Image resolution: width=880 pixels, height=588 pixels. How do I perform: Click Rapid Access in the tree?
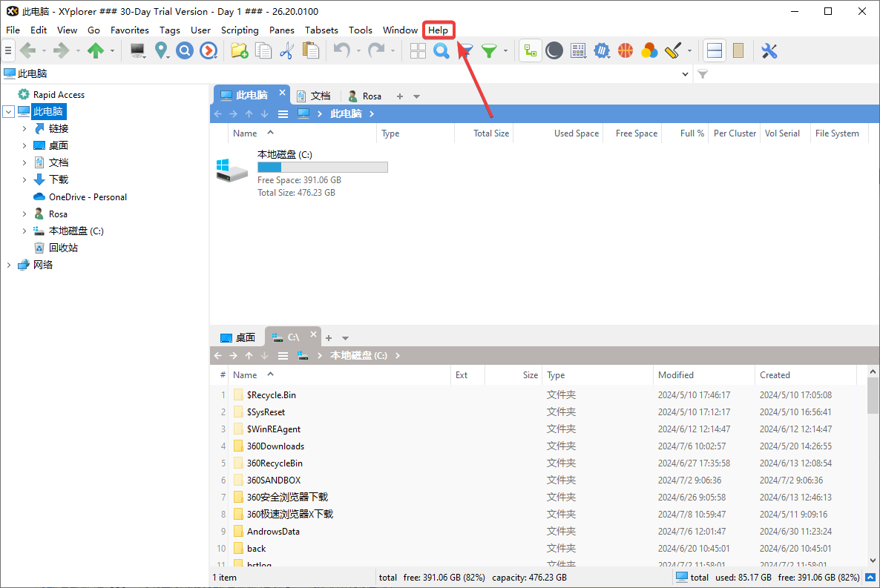(x=59, y=95)
